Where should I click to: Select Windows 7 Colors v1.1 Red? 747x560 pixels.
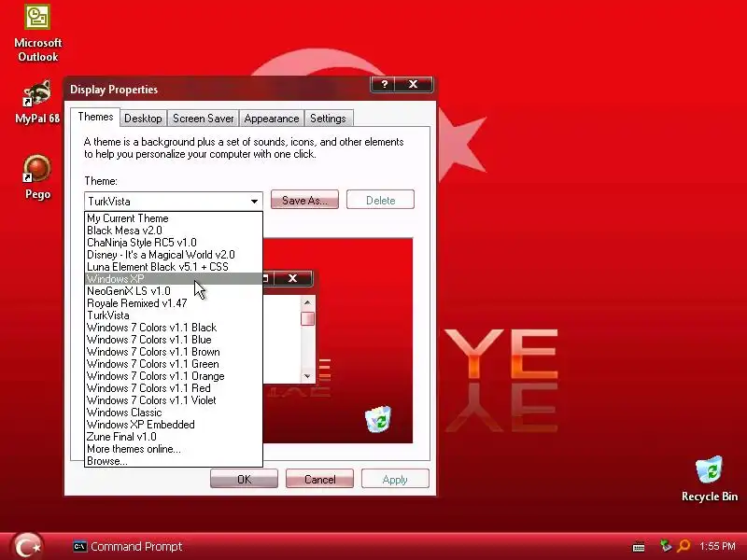[174, 388]
